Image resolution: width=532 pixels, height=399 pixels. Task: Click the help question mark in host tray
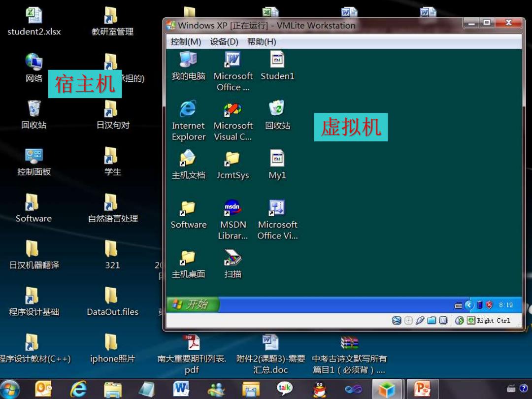point(524,388)
